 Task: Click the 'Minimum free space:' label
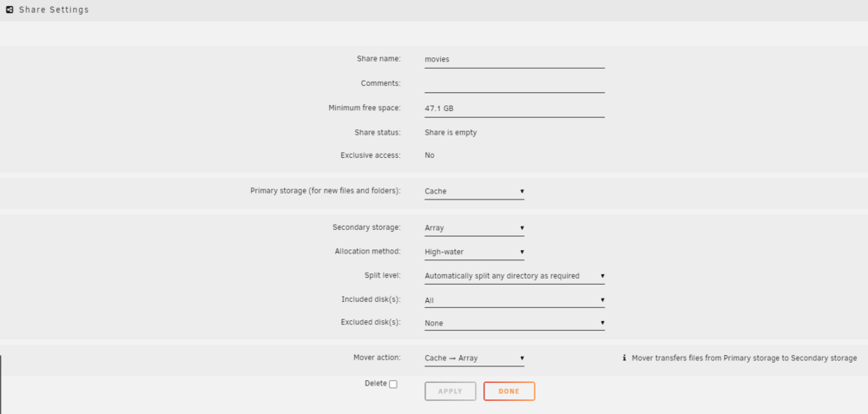point(365,108)
